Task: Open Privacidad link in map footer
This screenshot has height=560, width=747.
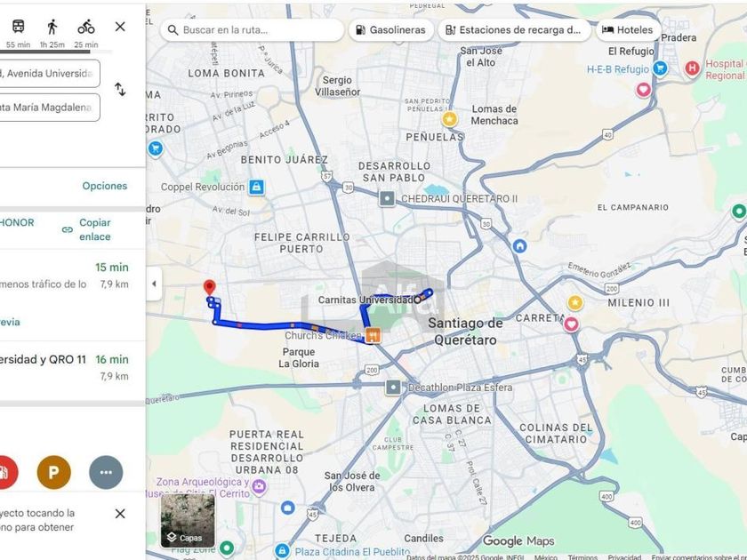Action: [x=624, y=556]
